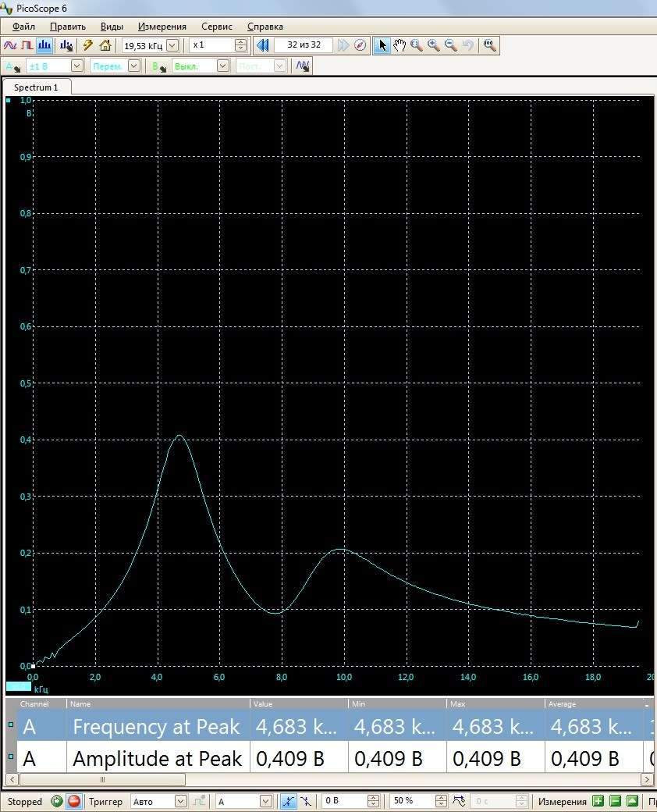Go to the previous buffer waveform
657x812 pixels.
[x=263, y=45]
